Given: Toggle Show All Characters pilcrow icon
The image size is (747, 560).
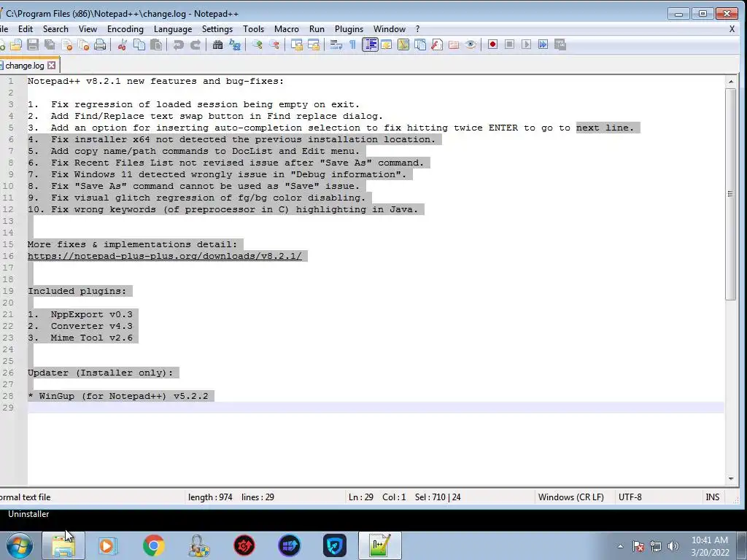Looking at the screenshot, I should pos(352,44).
